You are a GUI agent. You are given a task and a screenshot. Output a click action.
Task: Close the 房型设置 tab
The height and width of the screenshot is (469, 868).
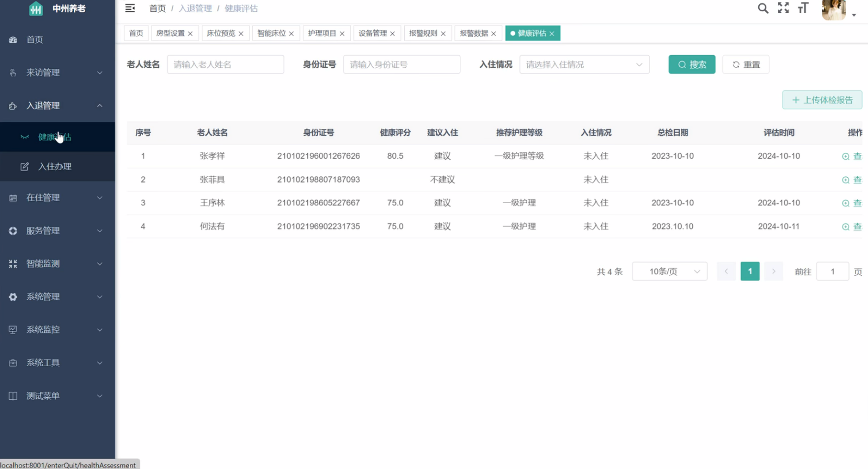pyautogui.click(x=190, y=33)
